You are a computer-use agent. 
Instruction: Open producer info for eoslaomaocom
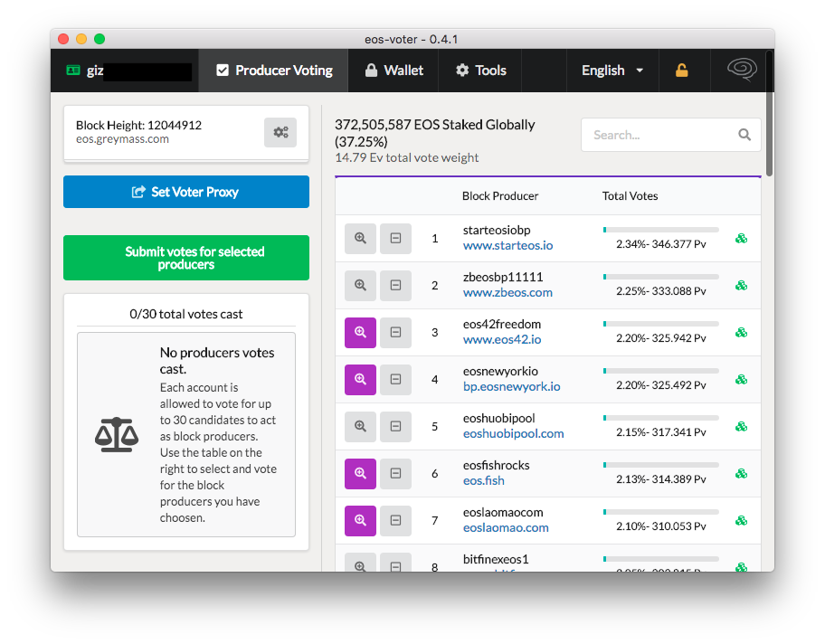coord(360,520)
